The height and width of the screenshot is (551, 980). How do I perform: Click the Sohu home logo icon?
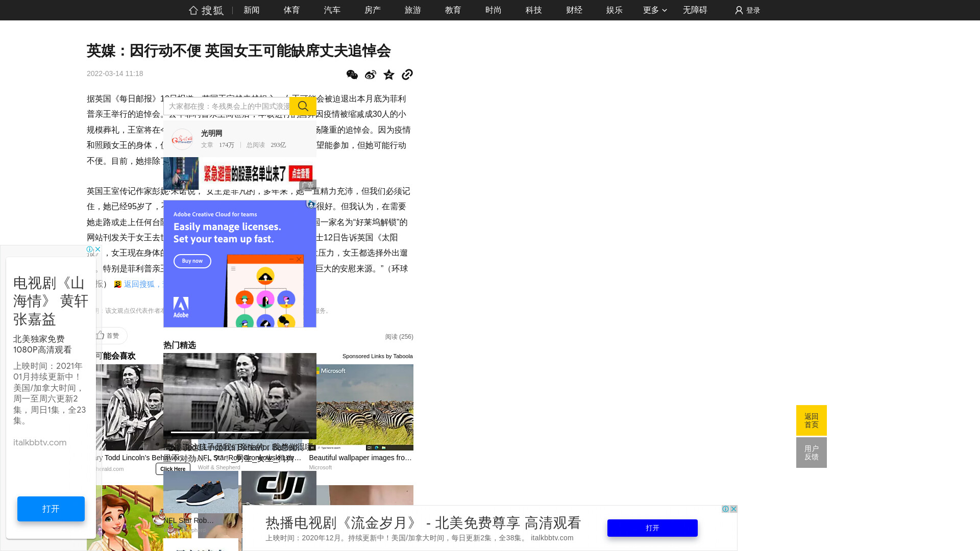206,10
